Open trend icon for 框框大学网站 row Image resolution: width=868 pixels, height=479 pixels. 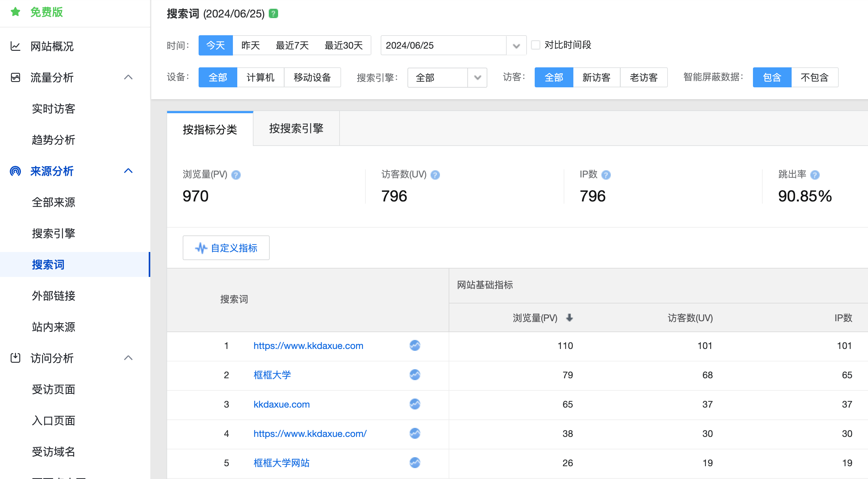pyautogui.click(x=415, y=462)
